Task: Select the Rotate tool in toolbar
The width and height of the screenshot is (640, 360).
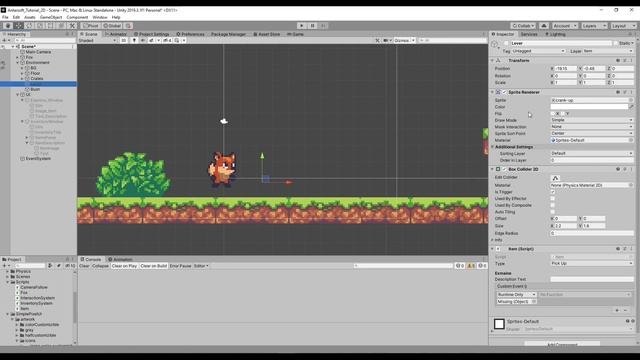Action: click(29, 25)
